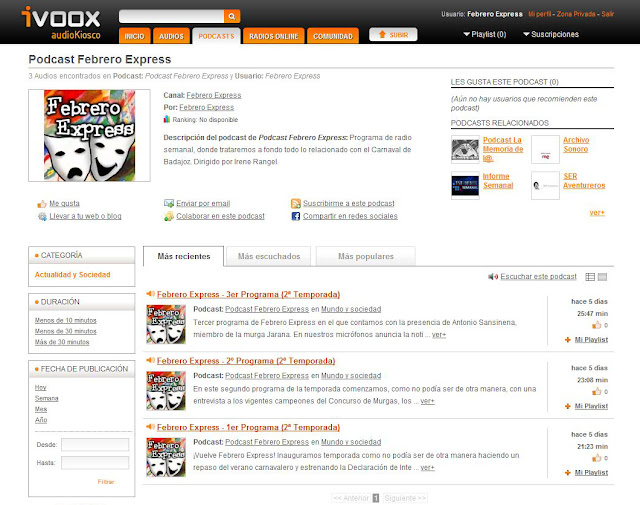Open the RADIOS ONLINE tab

pyautogui.click(x=273, y=36)
